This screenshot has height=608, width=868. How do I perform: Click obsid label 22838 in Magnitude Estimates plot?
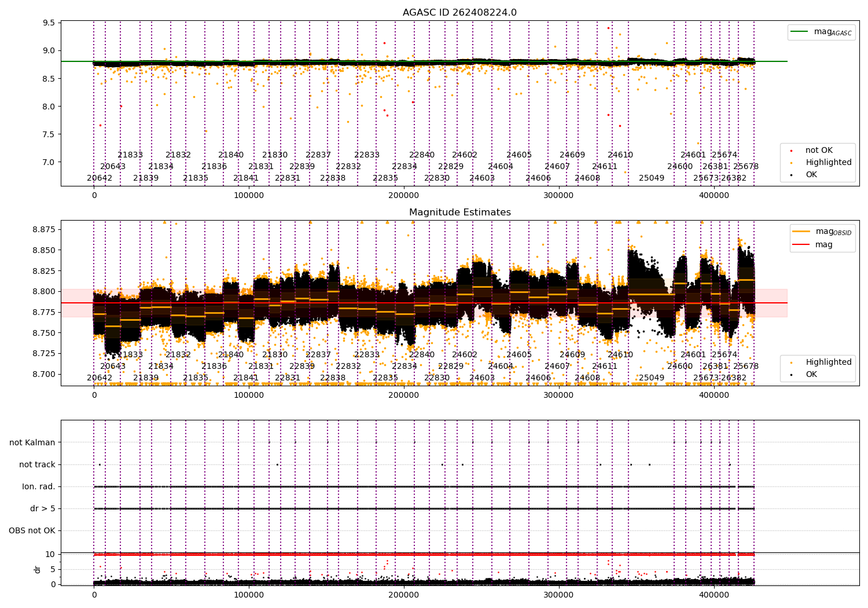333,378
